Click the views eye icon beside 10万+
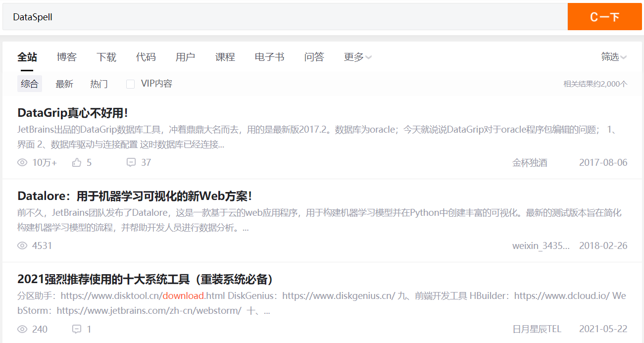This screenshot has width=644, height=343. pos(22,162)
